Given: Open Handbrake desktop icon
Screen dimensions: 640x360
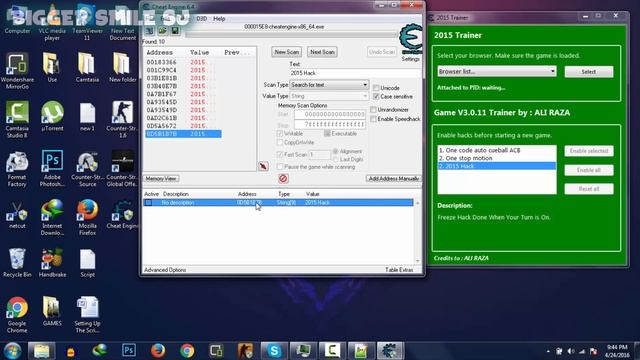Looking at the screenshot, I should point(52,263).
